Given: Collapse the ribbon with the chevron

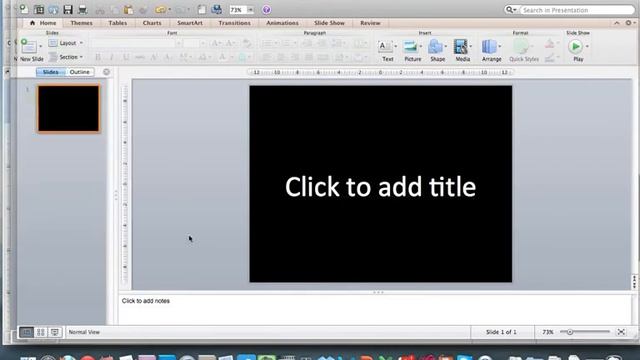Looking at the screenshot, I should (616, 23).
